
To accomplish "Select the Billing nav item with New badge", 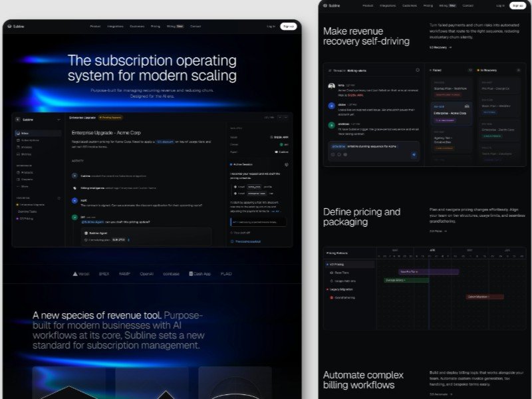I will 173,27.
